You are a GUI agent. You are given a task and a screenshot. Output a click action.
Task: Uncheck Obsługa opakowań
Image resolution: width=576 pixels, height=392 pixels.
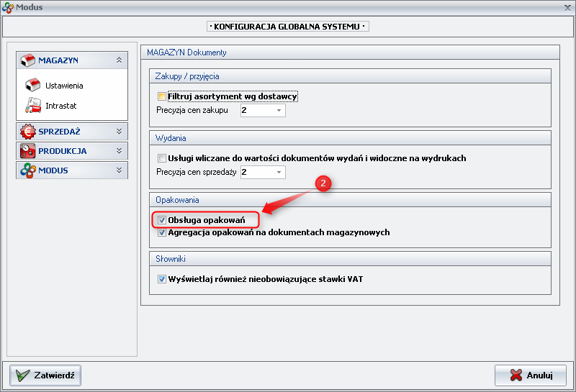coord(161,220)
